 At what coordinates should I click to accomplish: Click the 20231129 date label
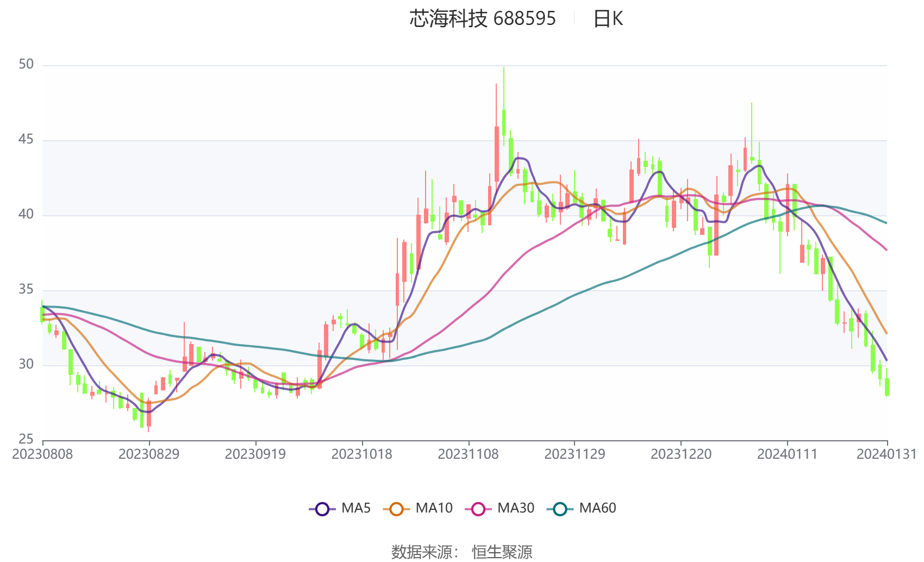coord(575,454)
